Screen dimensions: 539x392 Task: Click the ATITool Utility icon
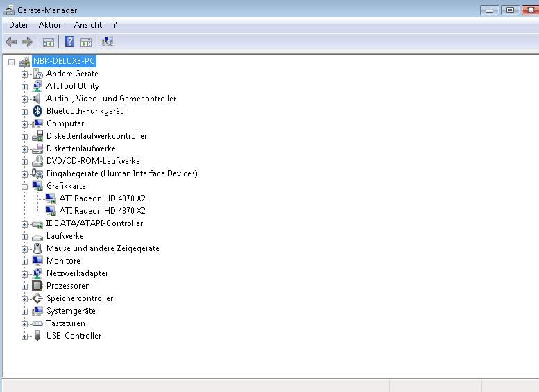pyautogui.click(x=37, y=86)
